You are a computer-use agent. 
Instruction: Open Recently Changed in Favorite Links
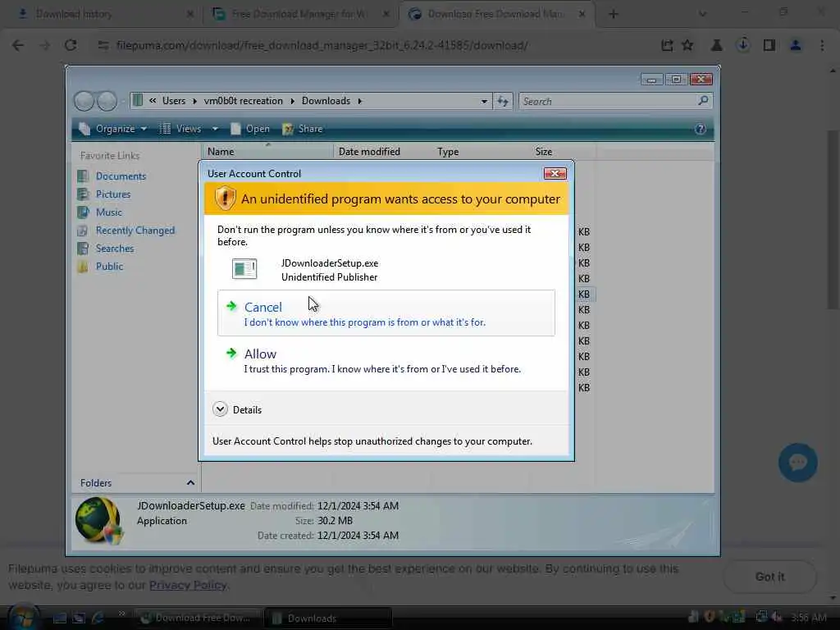coord(135,231)
